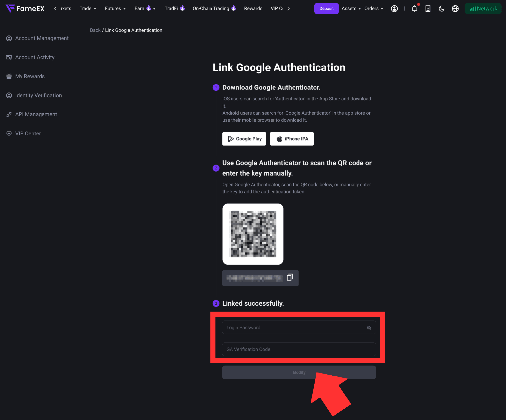
Task: Open the language globe icon
Action: coord(455,9)
